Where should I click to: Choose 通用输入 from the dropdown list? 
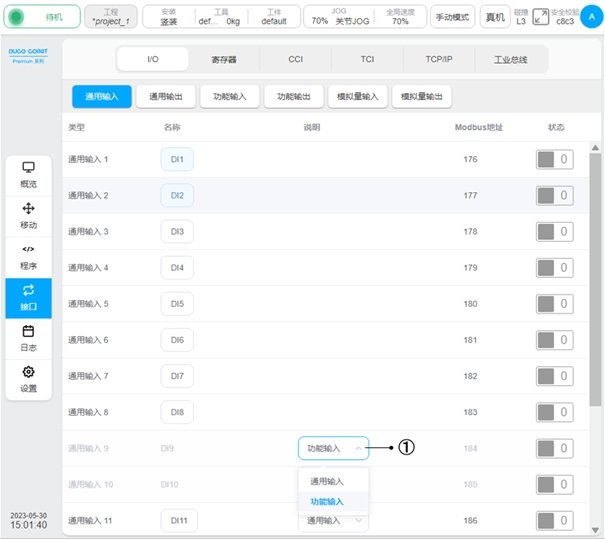coord(327,481)
